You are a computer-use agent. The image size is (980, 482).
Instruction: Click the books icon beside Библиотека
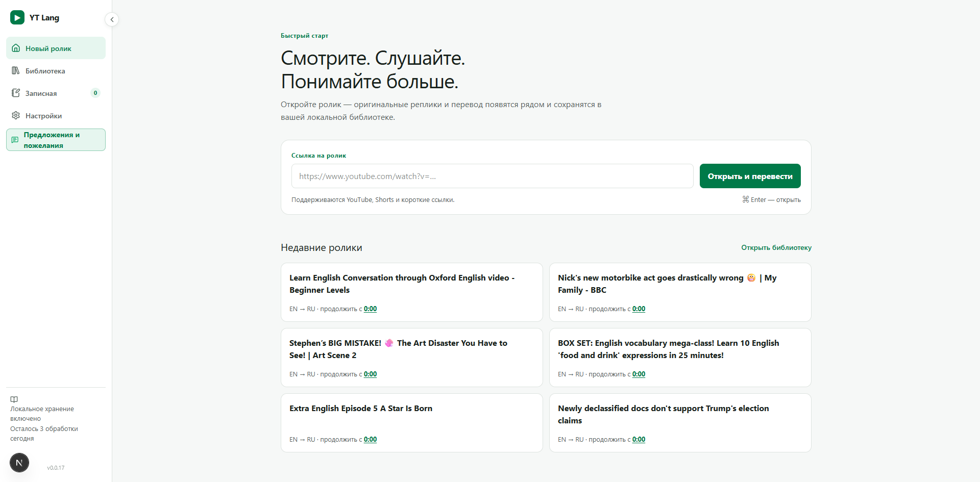[16, 70]
